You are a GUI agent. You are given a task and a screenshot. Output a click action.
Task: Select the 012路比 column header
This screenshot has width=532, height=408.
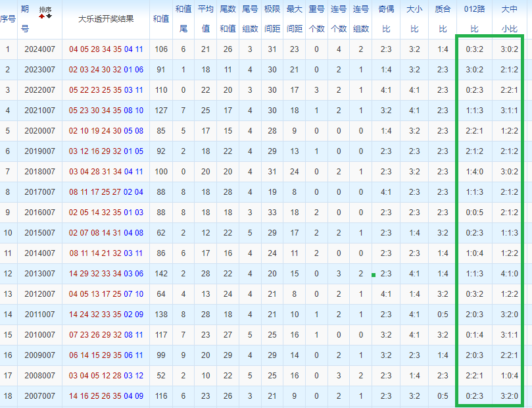[x=474, y=18]
